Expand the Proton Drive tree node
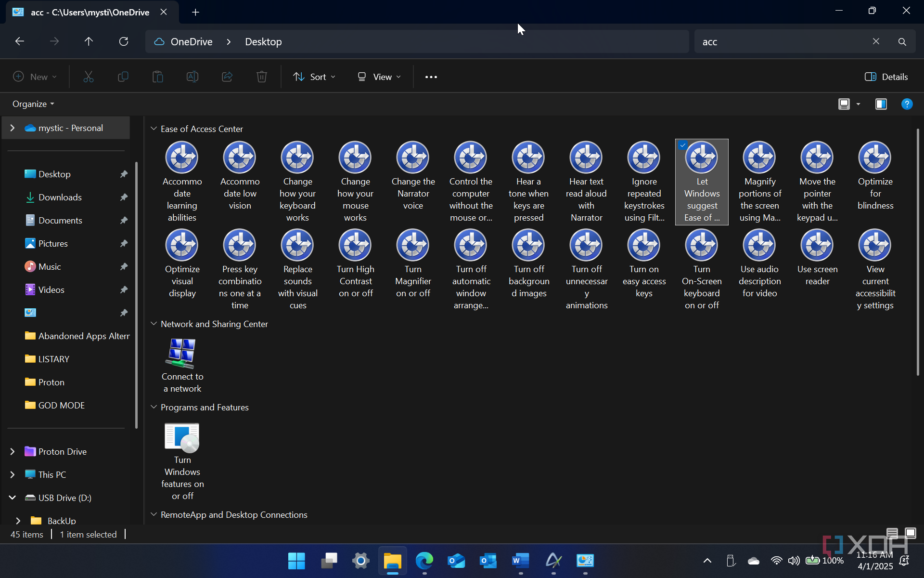The image size is (924, 578). coord(13,451)
